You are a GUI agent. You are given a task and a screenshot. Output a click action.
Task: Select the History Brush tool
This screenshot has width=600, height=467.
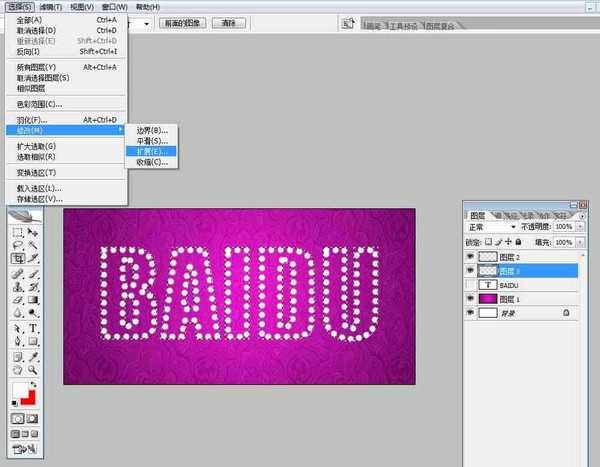click(33, 287)
